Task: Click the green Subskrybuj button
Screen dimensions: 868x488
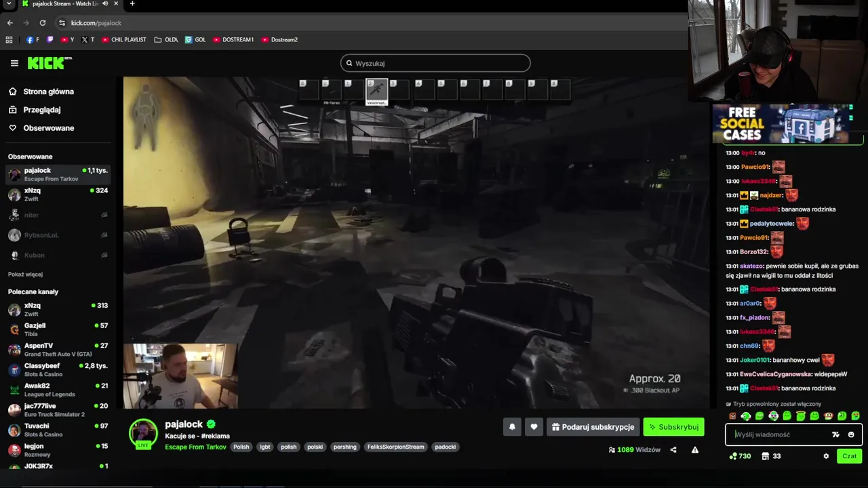Action: click(x=673, y=427)
